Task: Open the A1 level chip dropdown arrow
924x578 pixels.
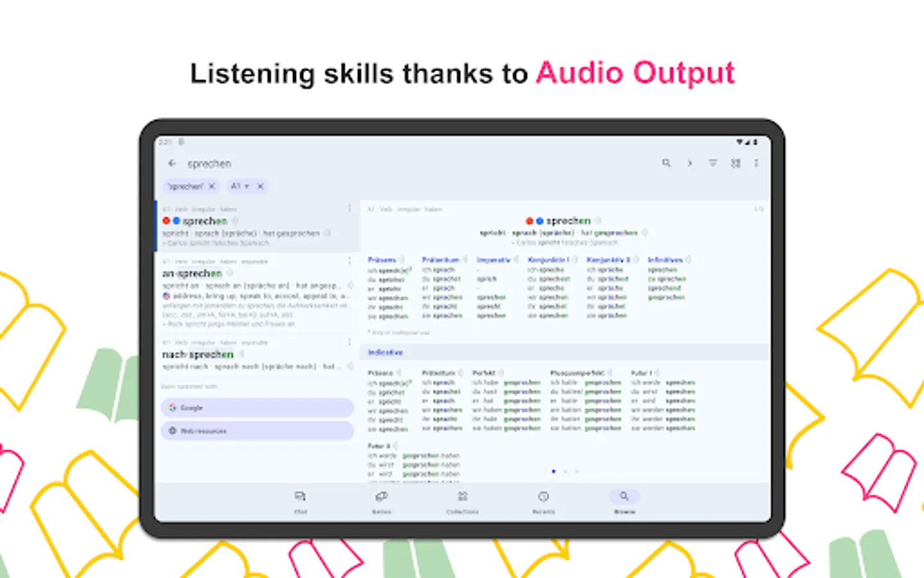Action: coord(246,186)
